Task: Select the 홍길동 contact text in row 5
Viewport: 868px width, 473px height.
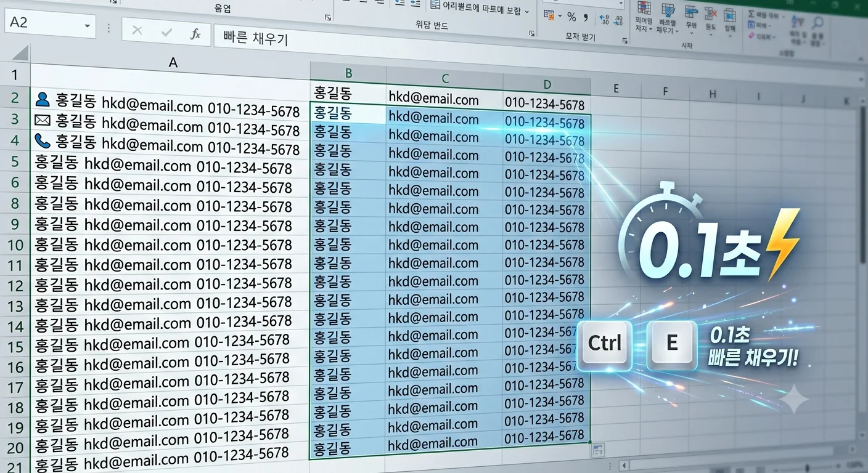Action: [x=163, y=165]
